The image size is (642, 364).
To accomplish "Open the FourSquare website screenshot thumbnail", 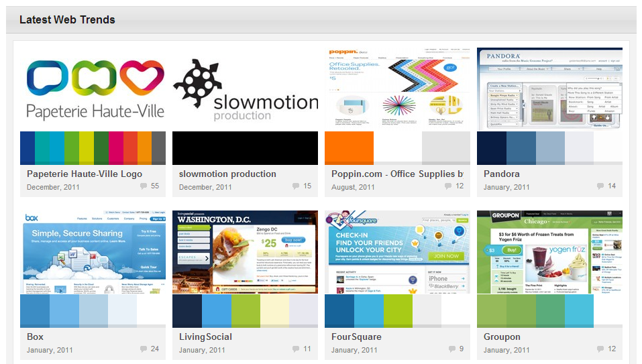I will 397,252.
